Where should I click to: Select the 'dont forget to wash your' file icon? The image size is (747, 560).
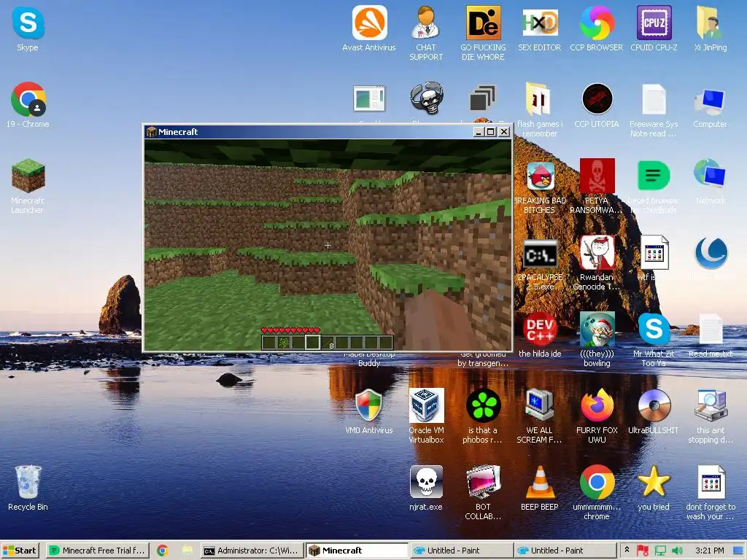click(711, 482)
